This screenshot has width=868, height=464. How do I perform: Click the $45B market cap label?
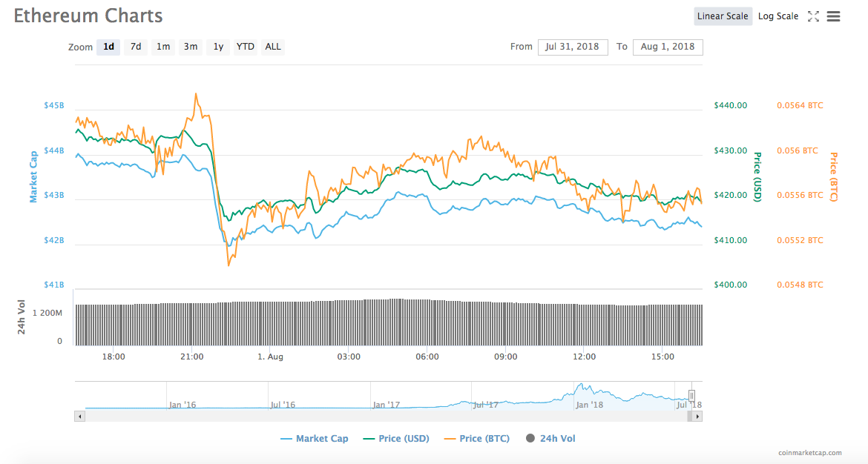(53, 106)
